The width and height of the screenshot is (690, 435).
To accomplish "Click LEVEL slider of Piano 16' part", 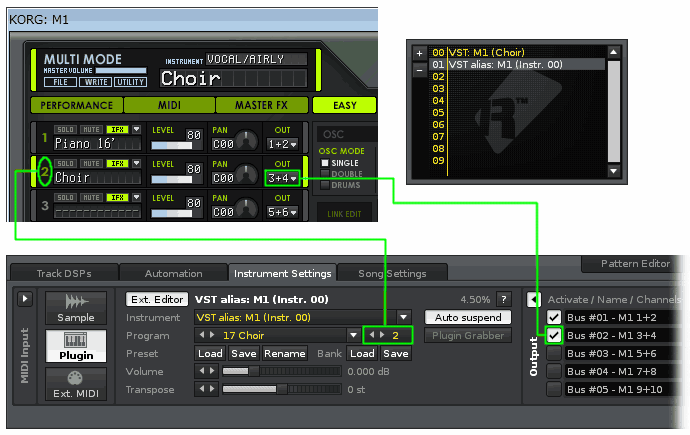I will [172, 145].
